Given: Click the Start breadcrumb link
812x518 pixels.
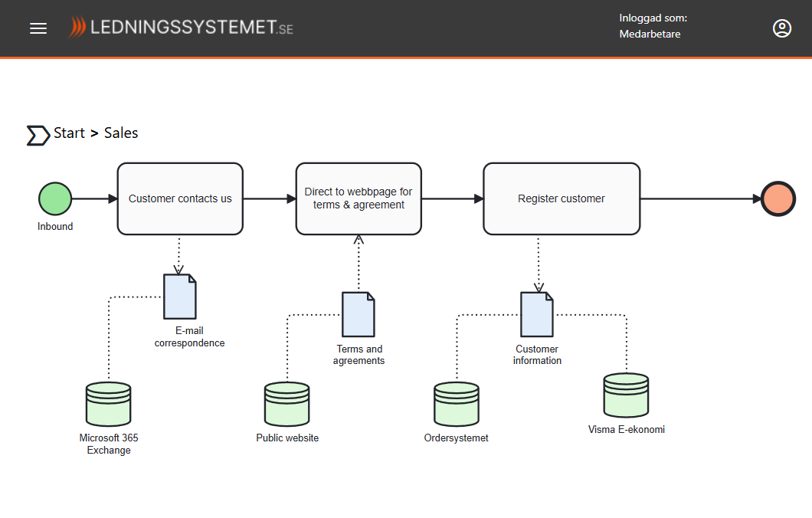Looking at the screenshot, I should (69, 133).
